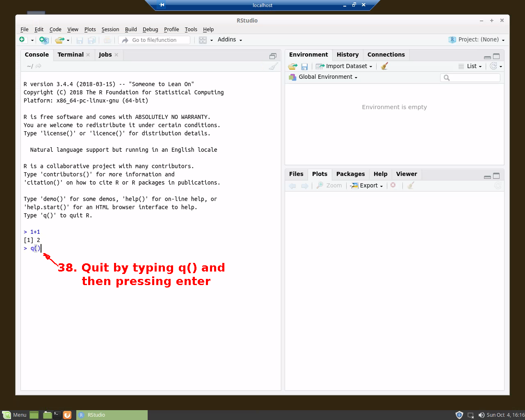525x420 pixels.
Task: Open the Build menu
Action: (x=131, y=29)
